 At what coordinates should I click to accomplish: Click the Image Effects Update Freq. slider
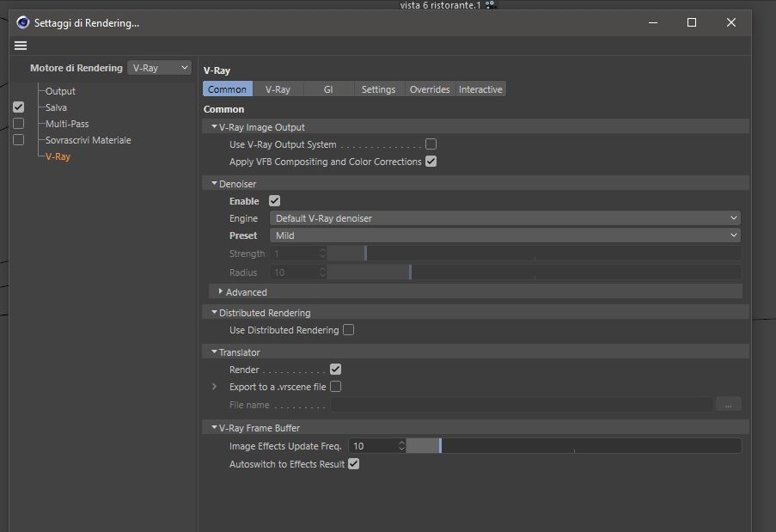pos(574,446)
